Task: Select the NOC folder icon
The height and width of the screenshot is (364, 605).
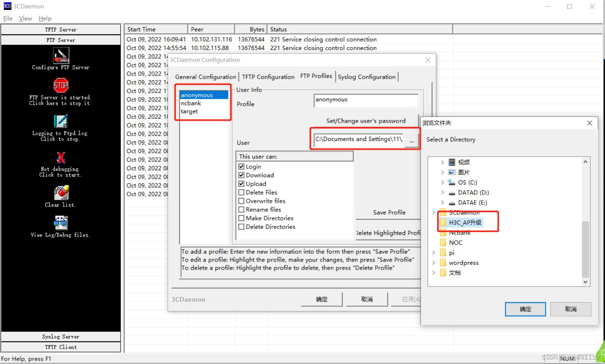Action: (443, 243)
